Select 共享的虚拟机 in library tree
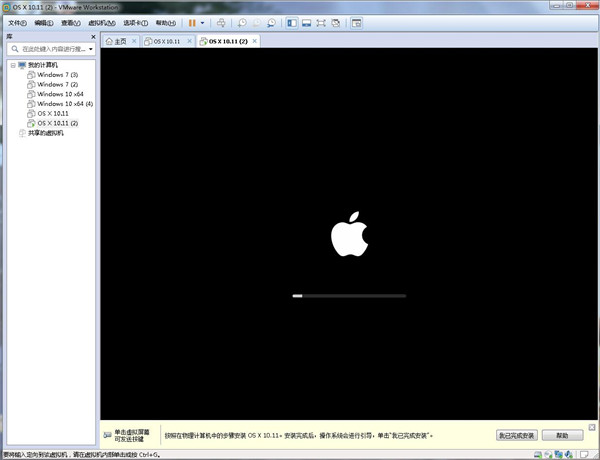 [x=46, y=133]
